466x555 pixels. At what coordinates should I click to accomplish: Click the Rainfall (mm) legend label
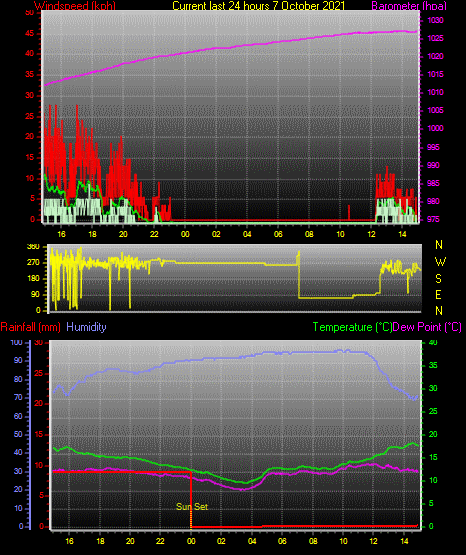coord(30,327)
